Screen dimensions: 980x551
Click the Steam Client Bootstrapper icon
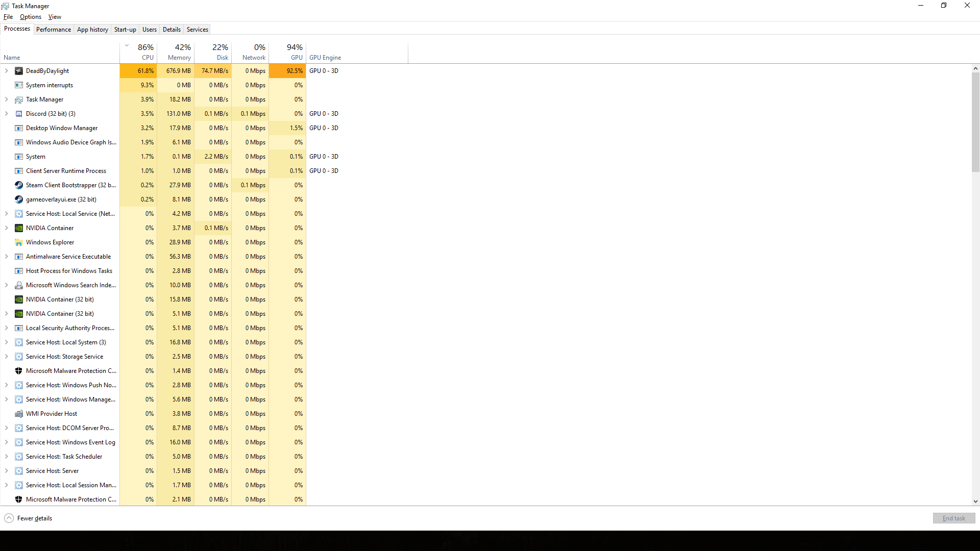coord(18,185)
